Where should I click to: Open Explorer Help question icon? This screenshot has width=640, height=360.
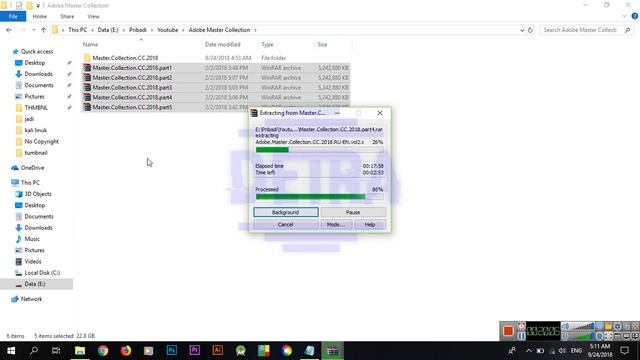coord(635,16)
